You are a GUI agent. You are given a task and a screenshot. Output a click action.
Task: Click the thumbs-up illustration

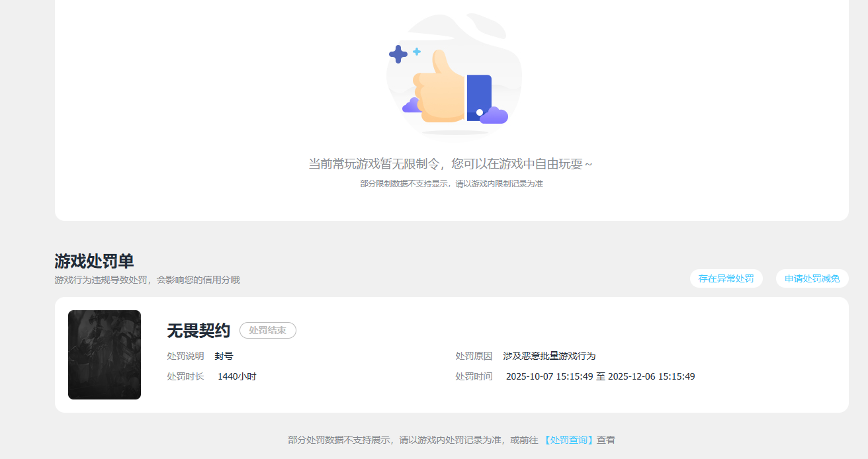[454, 76]
